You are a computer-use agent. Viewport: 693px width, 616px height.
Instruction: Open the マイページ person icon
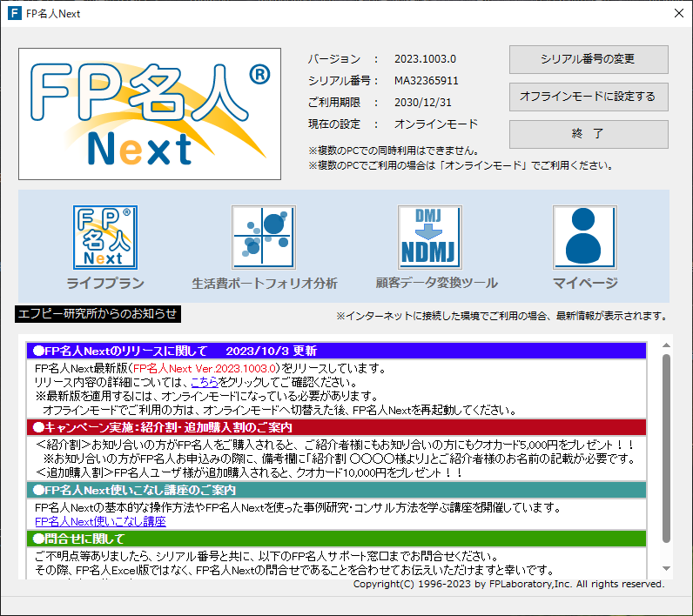(585, 237)
